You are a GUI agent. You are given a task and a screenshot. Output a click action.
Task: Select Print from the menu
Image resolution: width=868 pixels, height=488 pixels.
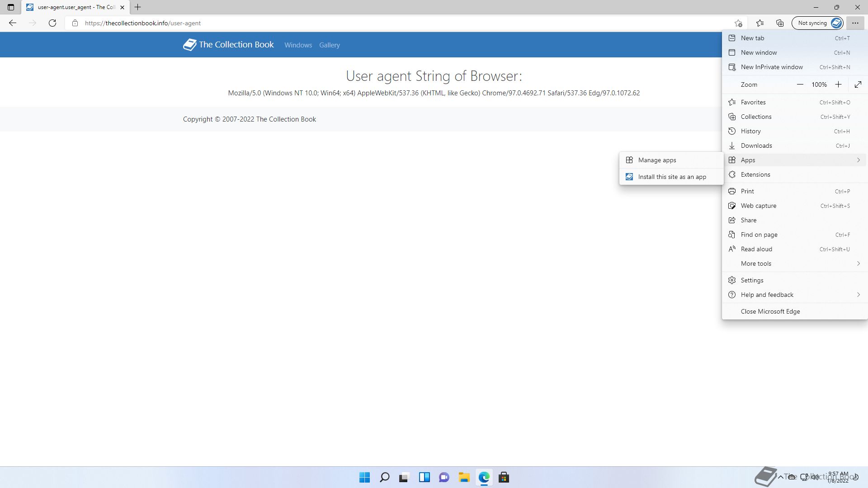coord(795,191)
